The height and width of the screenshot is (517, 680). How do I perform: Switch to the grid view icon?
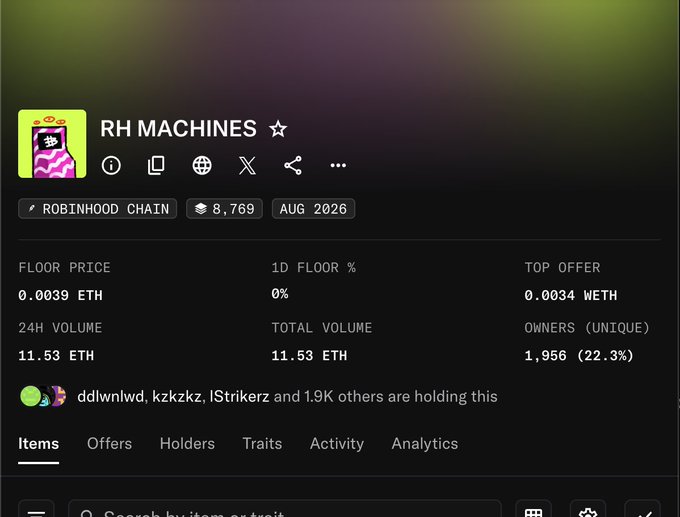point(533,511)
